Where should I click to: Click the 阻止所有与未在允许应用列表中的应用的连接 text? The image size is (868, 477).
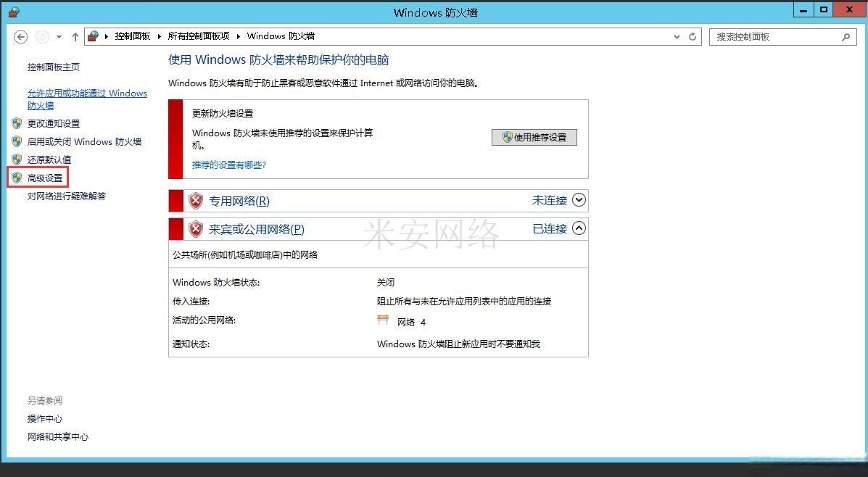click(464, 302)
